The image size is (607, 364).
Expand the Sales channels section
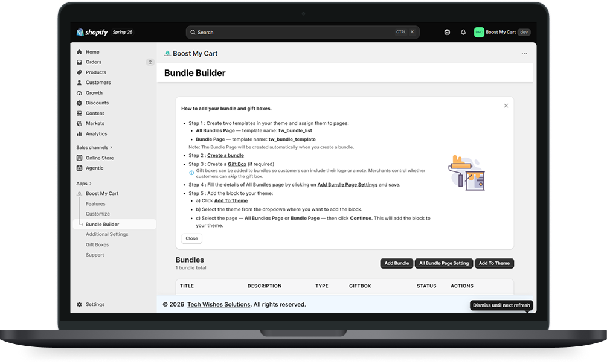click(94, 147)
